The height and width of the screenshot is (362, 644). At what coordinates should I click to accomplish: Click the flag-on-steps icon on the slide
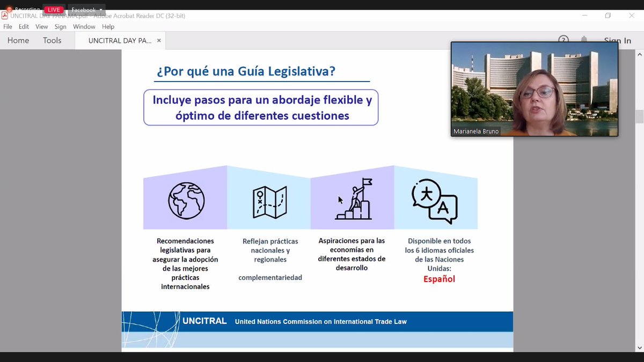pyautogui.click(x=354, y=199)
